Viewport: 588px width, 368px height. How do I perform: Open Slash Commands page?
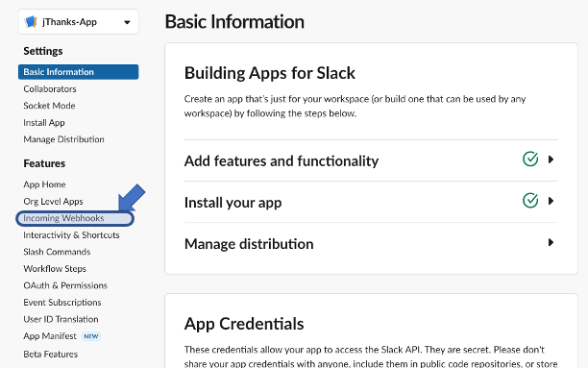[57, 252]
